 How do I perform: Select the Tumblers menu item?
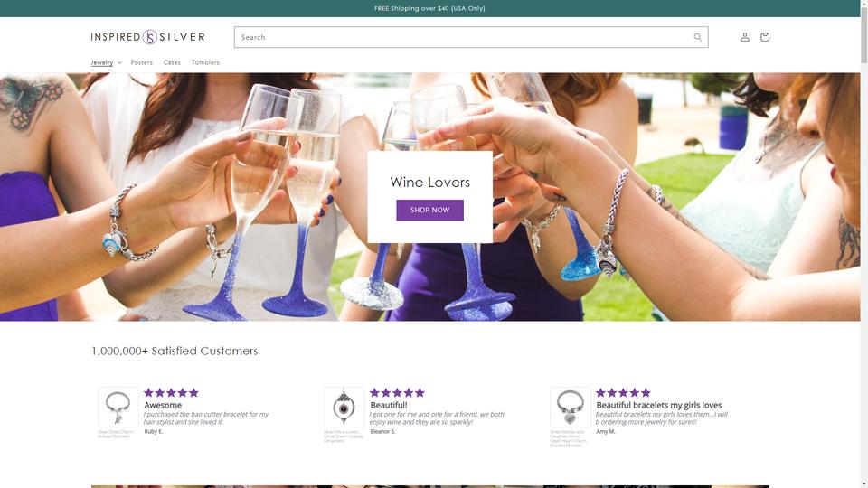[x=205, y=62]
